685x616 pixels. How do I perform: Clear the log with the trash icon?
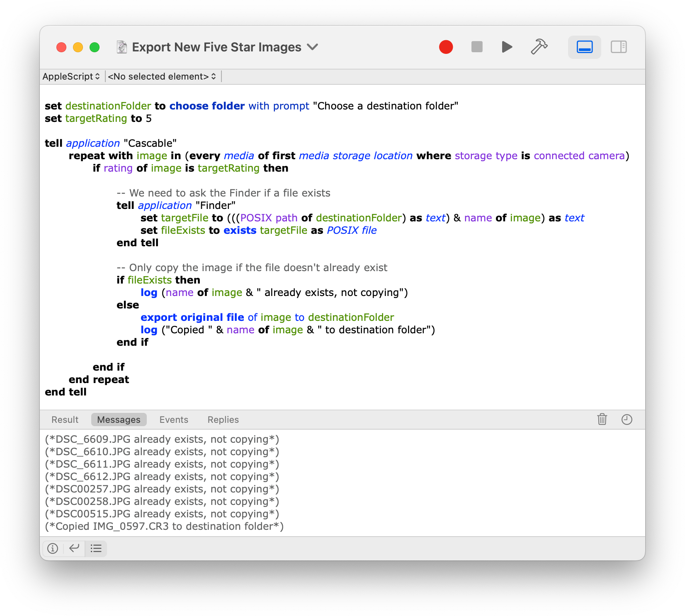(x=602, y=420)
